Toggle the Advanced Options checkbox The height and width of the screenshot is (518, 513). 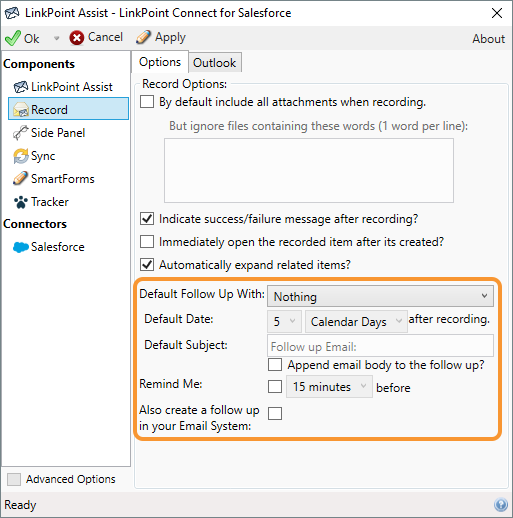(14, 479)
